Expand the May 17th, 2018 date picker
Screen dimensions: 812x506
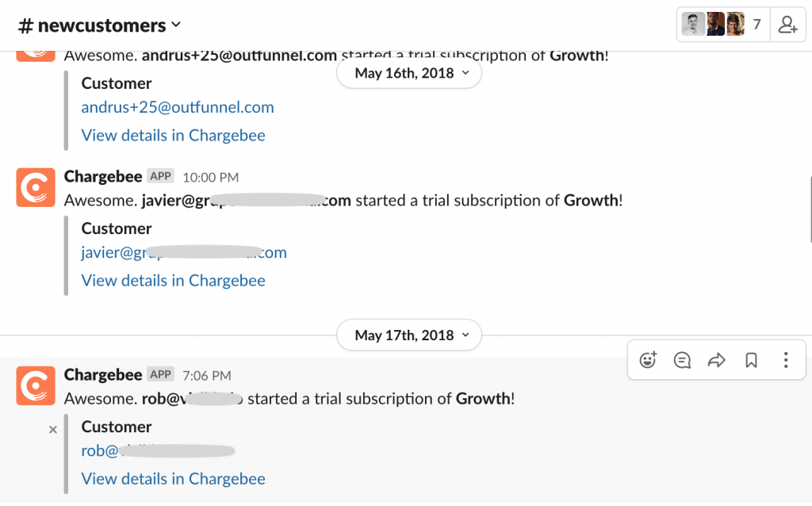click(x=409, y=335)
